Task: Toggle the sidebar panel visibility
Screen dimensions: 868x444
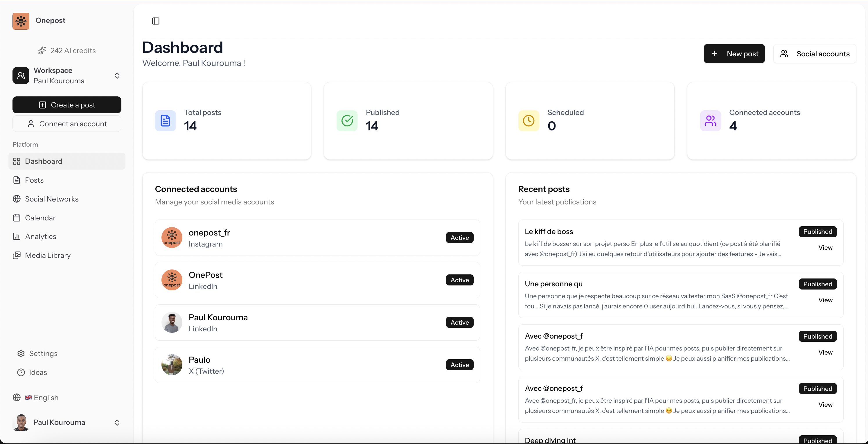Action: coord(155,21)
